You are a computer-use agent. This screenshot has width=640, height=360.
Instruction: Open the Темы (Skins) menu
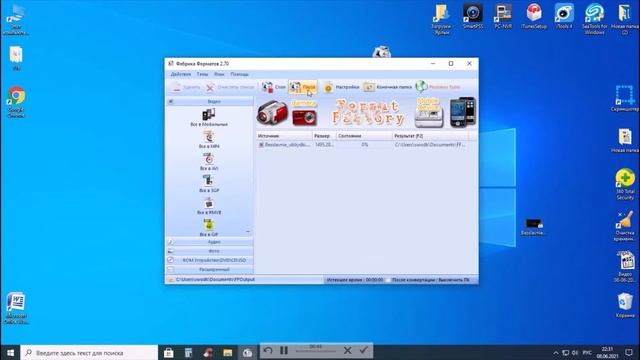pyautogui.click(x=202, y=74)
